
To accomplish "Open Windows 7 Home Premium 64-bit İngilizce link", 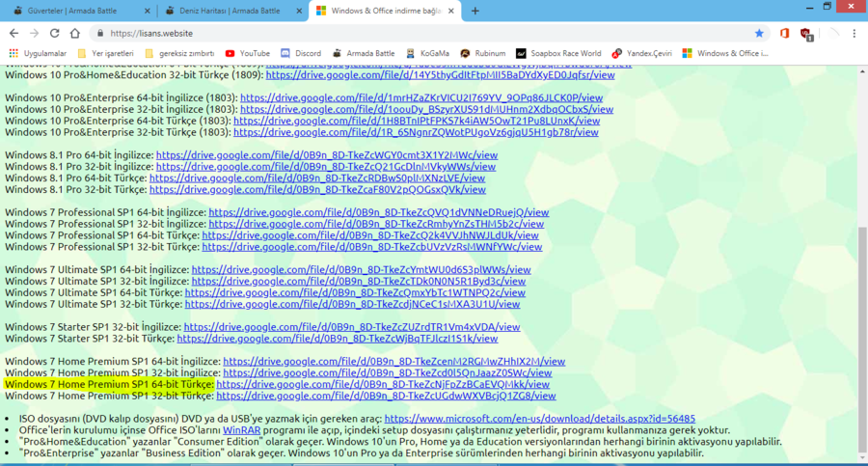I will [394, 361].
